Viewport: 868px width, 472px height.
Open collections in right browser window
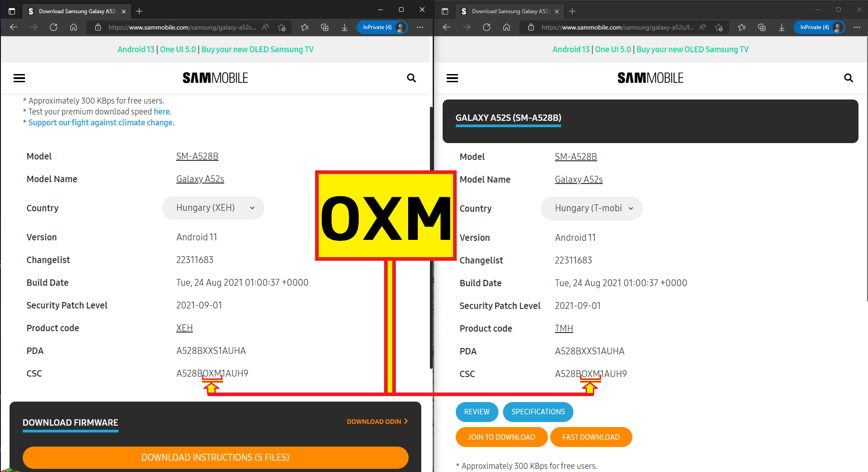pos(762,27)
